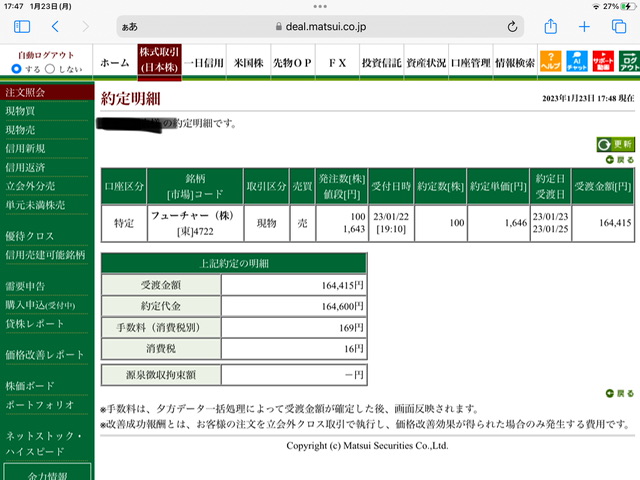
Task: Tap the ぁあ reader button in address bar
Action: 129,27
